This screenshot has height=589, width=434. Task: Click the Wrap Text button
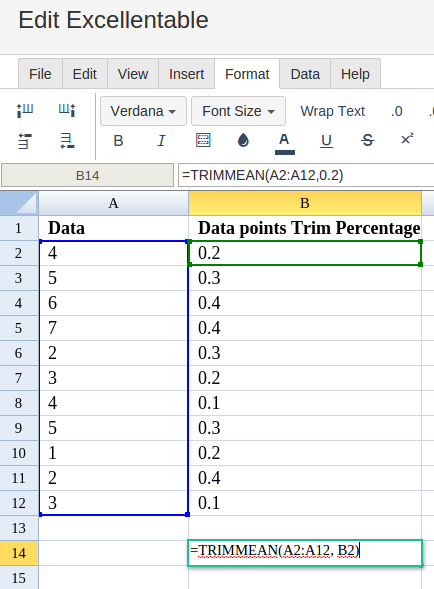(333, 111)
